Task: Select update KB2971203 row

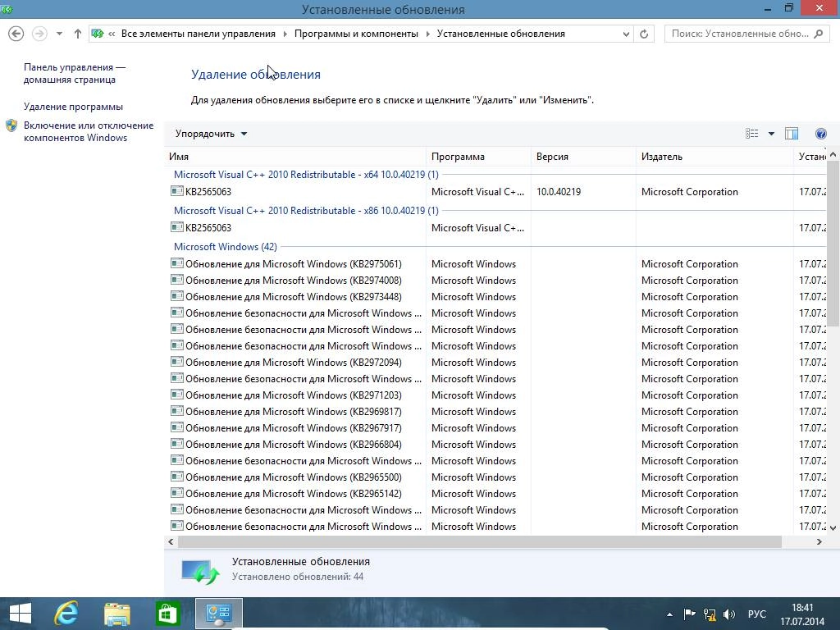Action: 495,395
